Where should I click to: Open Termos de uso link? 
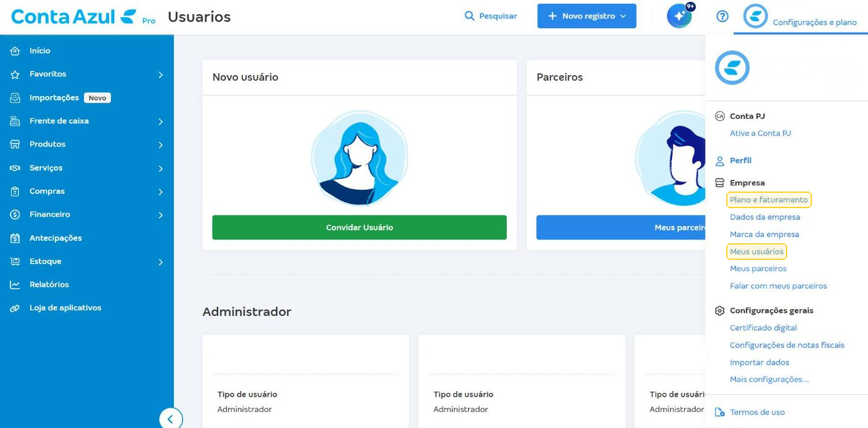click(757, 413)
